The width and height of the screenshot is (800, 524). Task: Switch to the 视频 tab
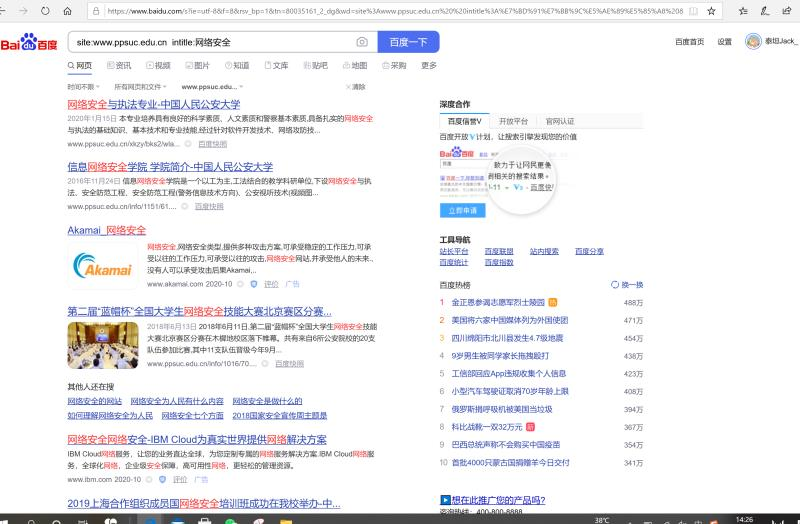pyautogui.click(x=158, y=65)
